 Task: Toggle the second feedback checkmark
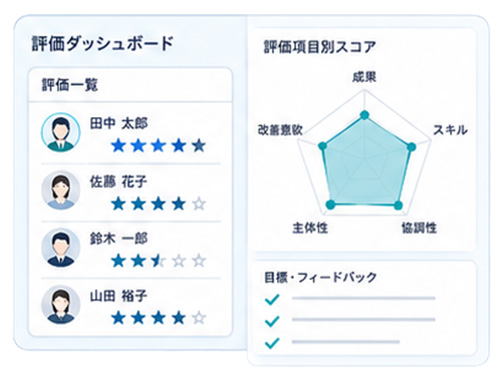[x=272, y=321]
